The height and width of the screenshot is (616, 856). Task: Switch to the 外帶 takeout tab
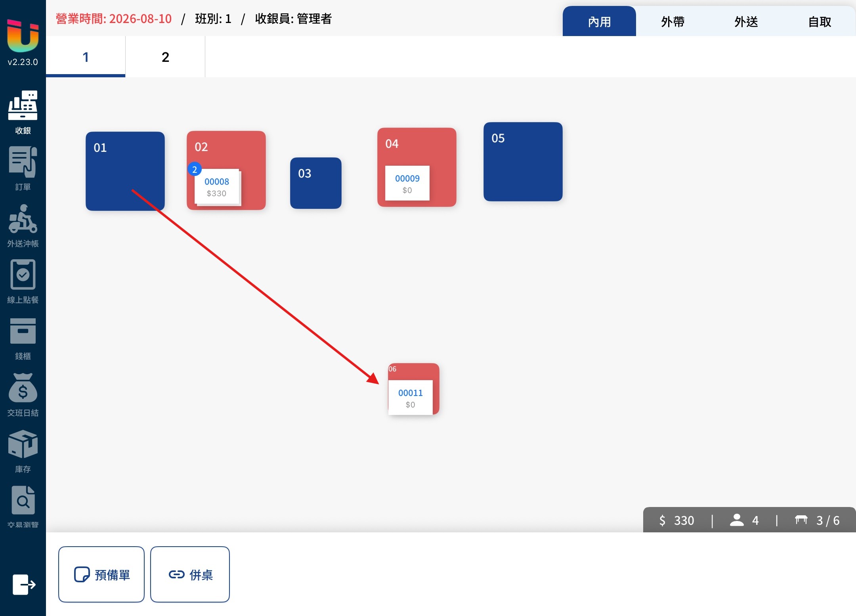coord(673,21)
